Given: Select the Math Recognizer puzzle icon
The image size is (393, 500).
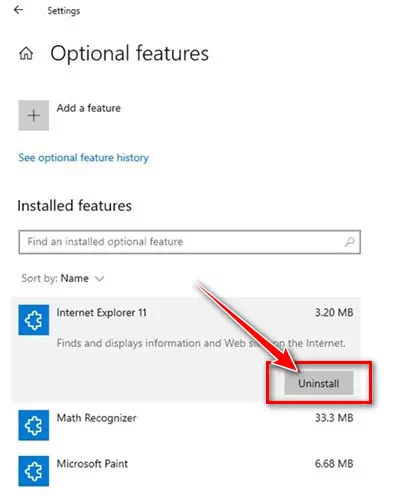Looking at the screenshot, I should tap(34, 425).
